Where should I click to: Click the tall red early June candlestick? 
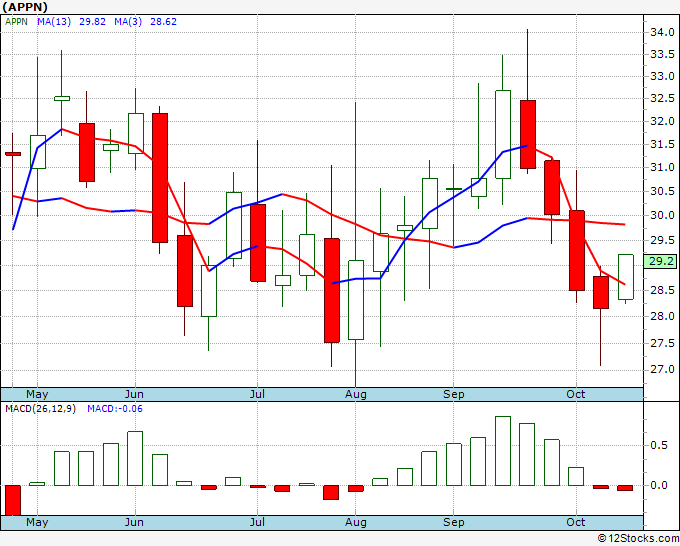(160, 178)
